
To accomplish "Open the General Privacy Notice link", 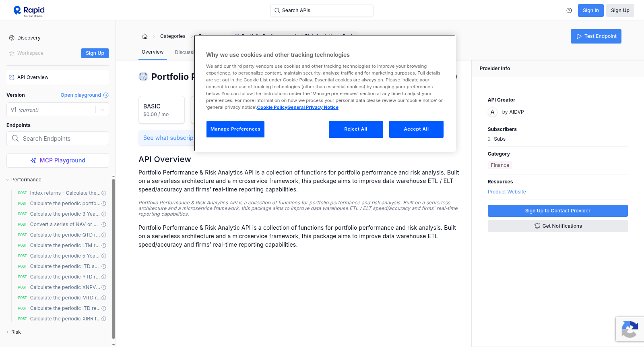I will (x=313, y=107).
